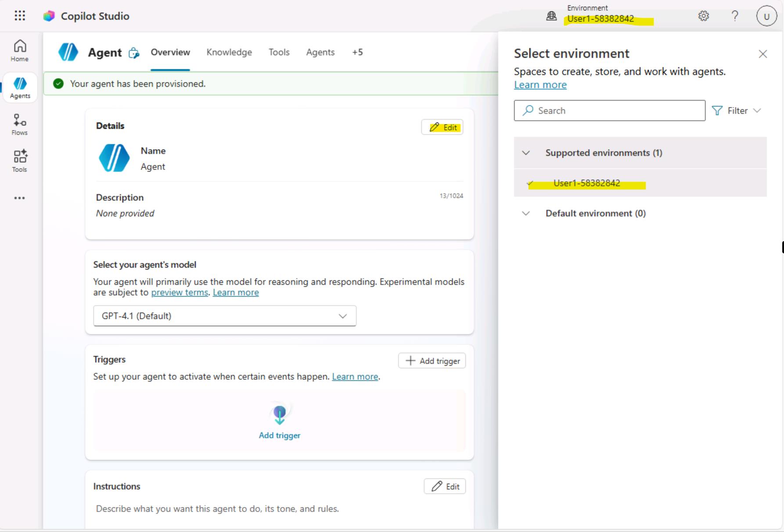
Task: Open the GPT-4.1 model dropdown
Action: click(x=224, y=316)
